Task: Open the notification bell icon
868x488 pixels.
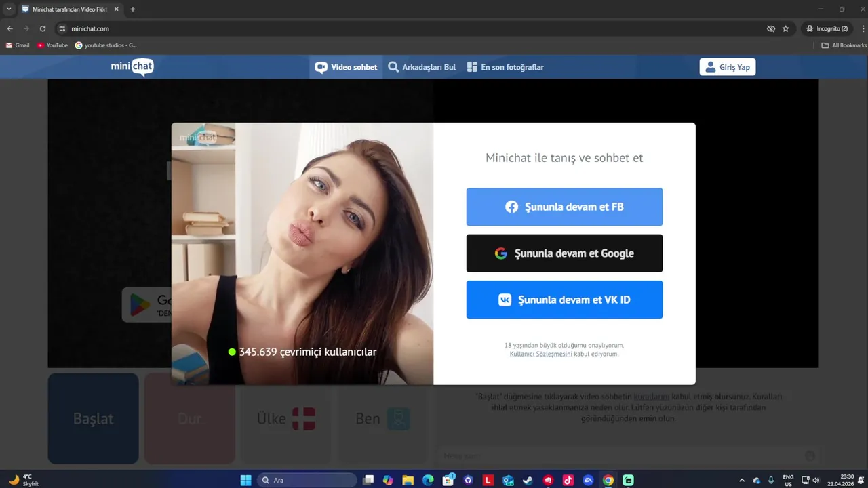Action: pyautogui.click(x=862, y=480)
